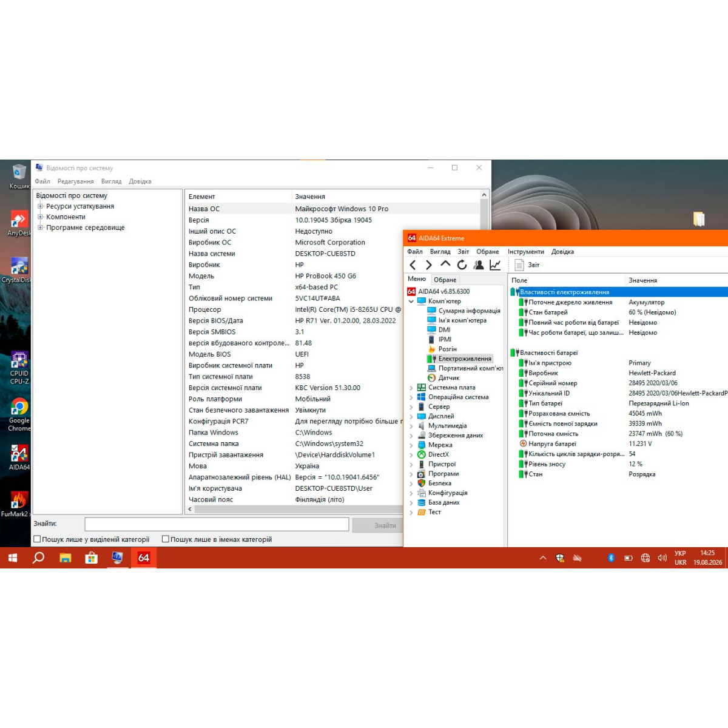Click the system info vertical scrollbar up arrow

(484, 195)
